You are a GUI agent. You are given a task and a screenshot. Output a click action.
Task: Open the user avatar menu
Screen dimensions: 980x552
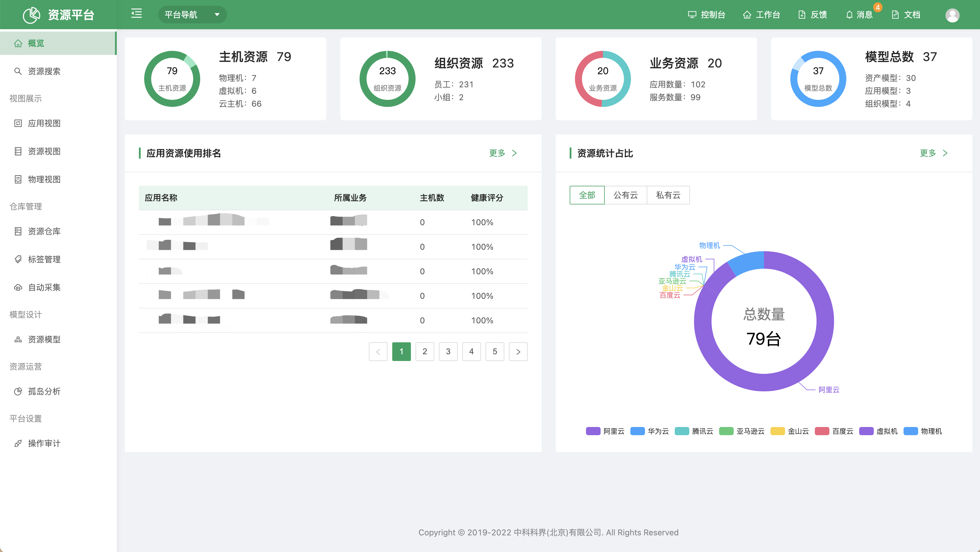952,15
